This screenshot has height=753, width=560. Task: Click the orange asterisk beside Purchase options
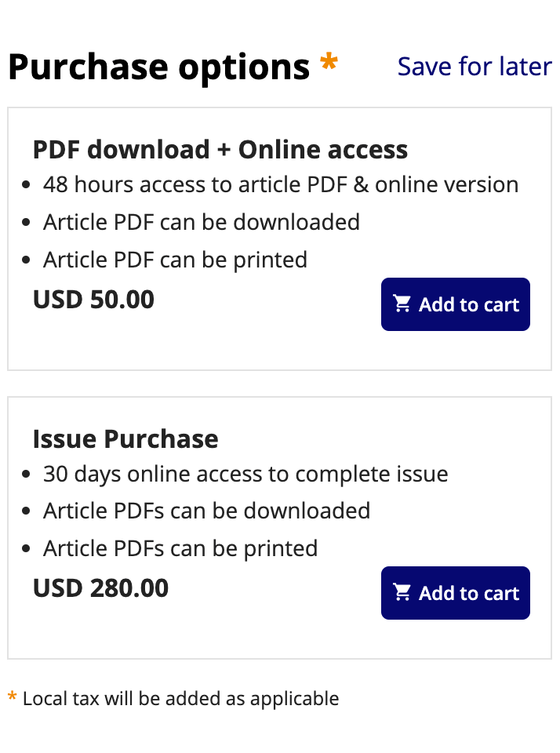tap(329, 64)
